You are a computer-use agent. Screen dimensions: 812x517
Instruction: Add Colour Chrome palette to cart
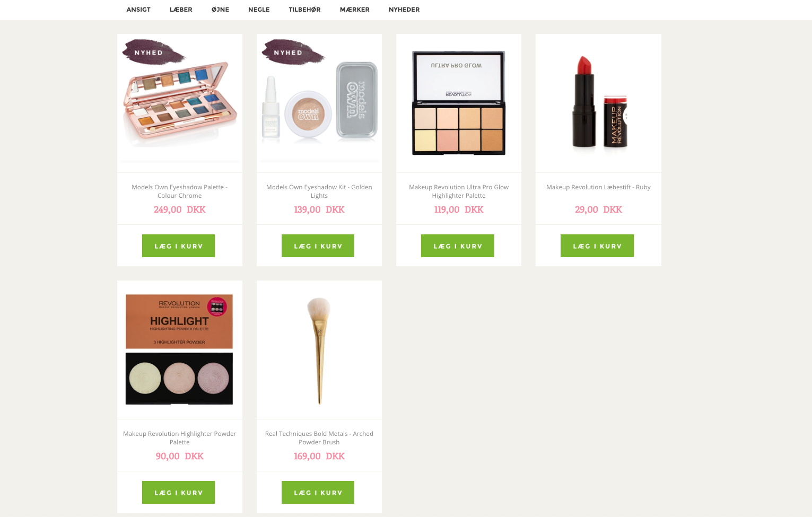(x=178, y=246)
